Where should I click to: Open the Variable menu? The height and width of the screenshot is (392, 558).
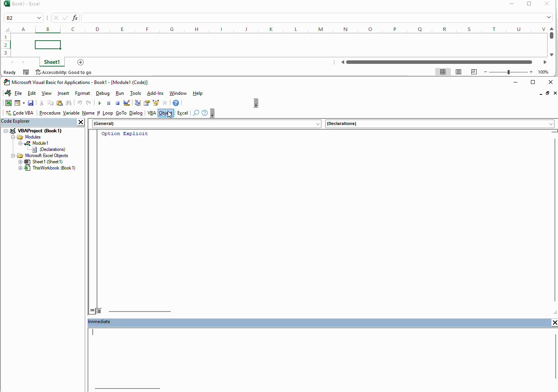pos(71,113)
